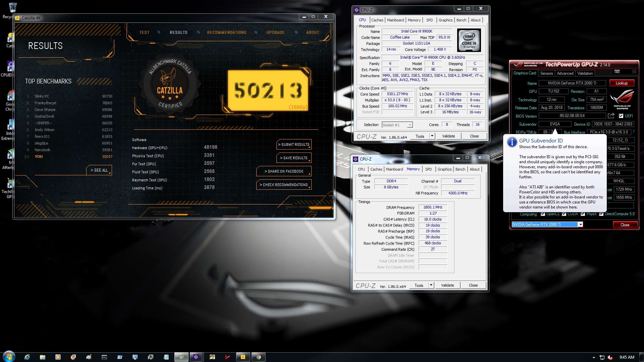Viewport: 644px width, 362px height.
Task: Click SAVE RESULTS button
Action: coord(294,158)
